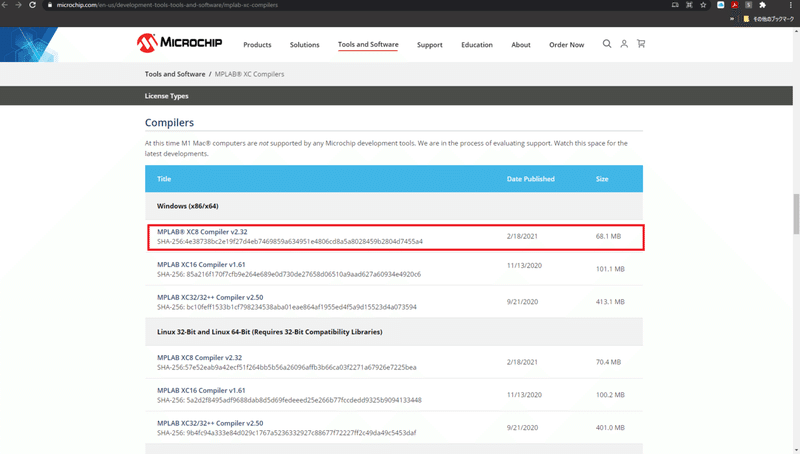
Task: Open the user account icon
Action: pyautogui.click(x=624, y=44)
